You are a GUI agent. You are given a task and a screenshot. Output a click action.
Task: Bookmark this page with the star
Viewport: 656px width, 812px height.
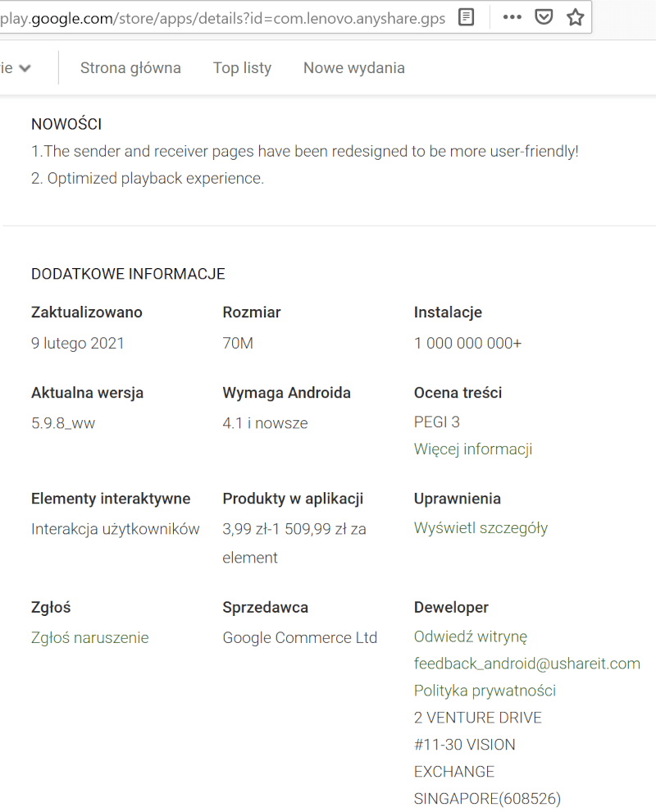tap(576, 17)
